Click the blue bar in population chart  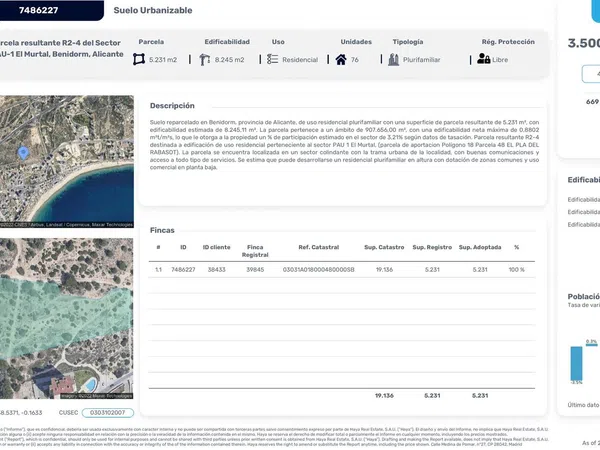(576, 364)
